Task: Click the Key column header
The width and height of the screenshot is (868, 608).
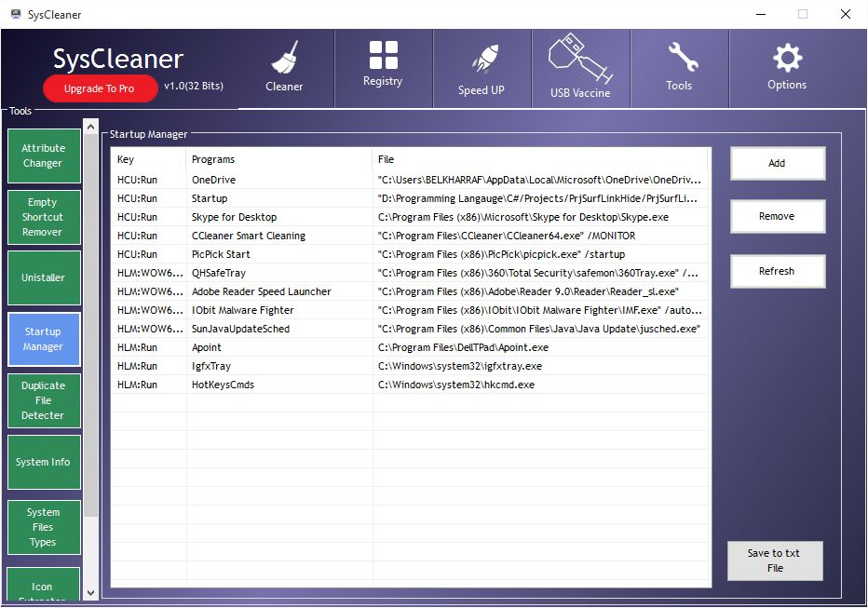Action: coord(148,159)
